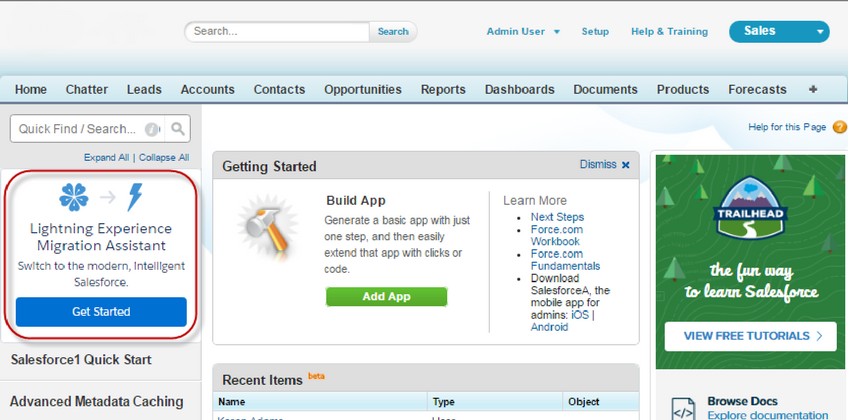
Task: Click the Trailhead badge logo
Action: tap(752, 208)
